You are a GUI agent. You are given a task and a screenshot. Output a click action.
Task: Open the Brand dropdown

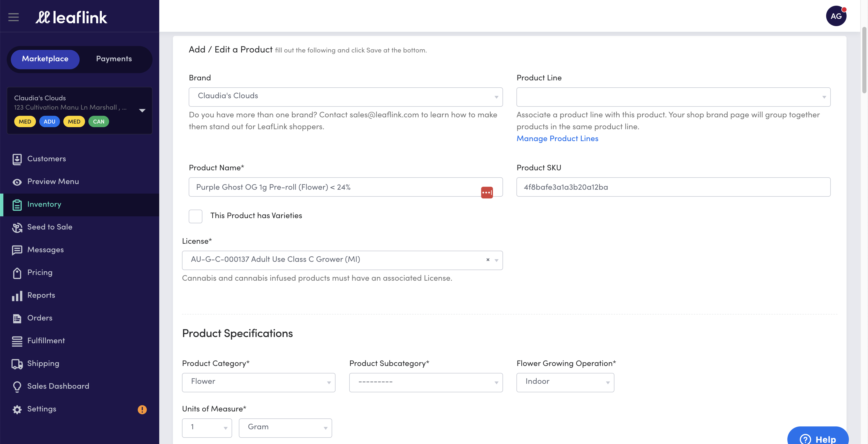click(345, 97)
